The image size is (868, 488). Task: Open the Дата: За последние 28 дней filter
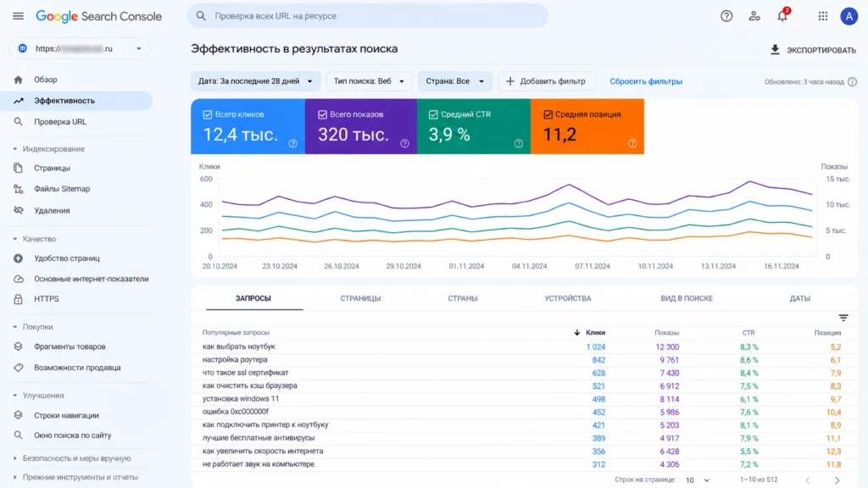(x=255, y=81)
